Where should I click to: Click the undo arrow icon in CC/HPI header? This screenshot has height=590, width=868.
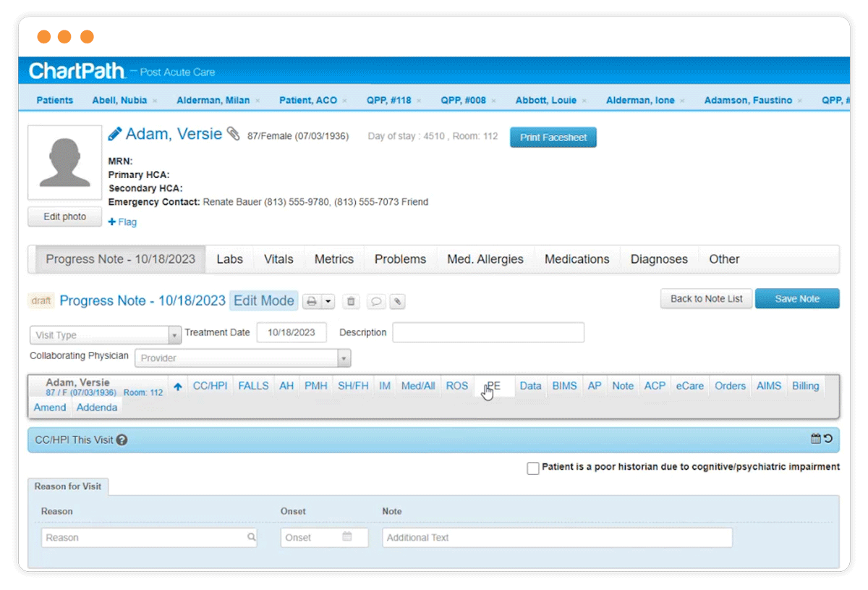coord(828,439)
